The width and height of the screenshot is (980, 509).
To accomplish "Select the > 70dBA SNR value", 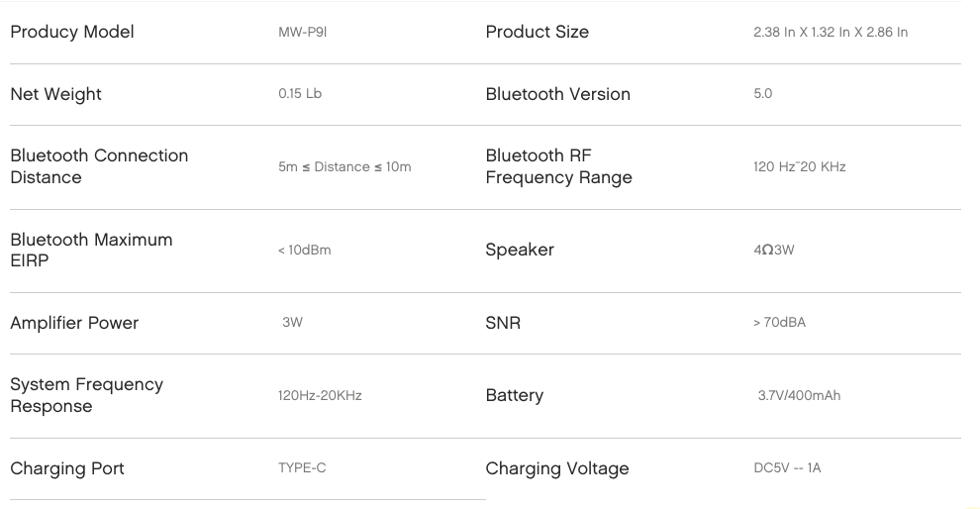I will click(x=779, y=323).
